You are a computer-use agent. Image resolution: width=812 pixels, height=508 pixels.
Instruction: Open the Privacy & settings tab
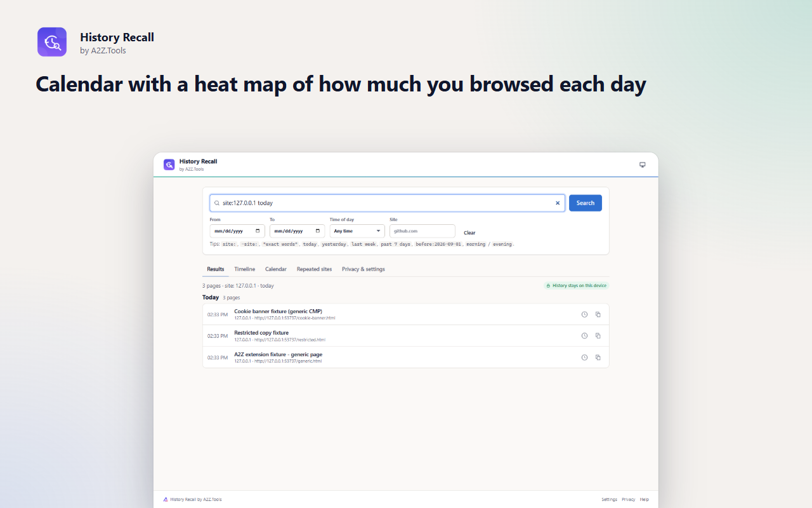click(363, 269)
